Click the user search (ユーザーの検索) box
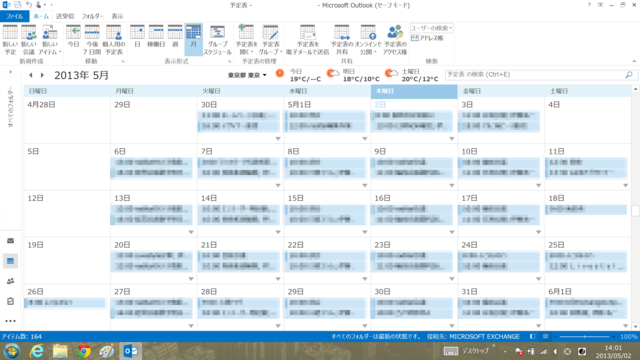The width and height of the screenshot is (640, 360). click(431, 28)
